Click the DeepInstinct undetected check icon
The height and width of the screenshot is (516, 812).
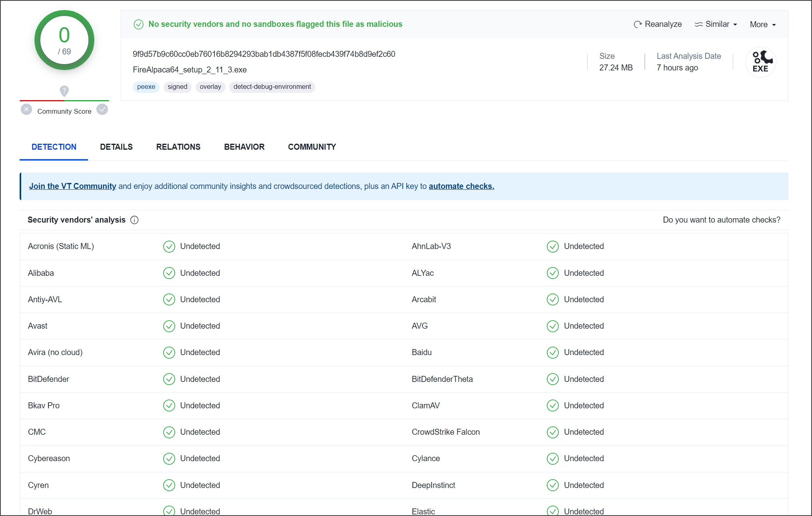pyautogui.click(x=553, y=485)
